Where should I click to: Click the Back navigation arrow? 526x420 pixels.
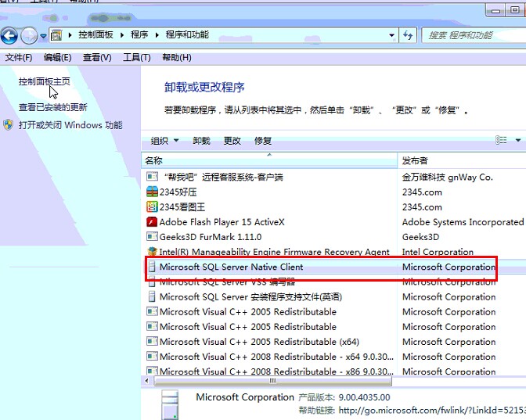tap(9, 35)
